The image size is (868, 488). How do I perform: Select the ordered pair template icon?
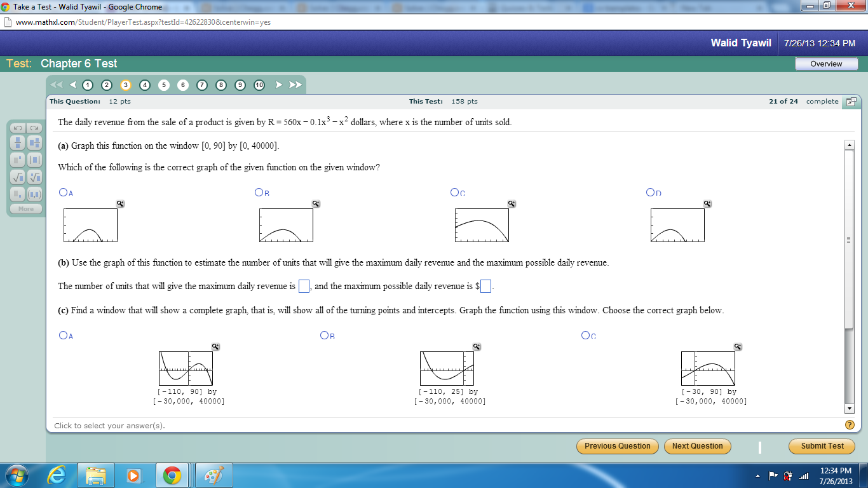point(34,194)
